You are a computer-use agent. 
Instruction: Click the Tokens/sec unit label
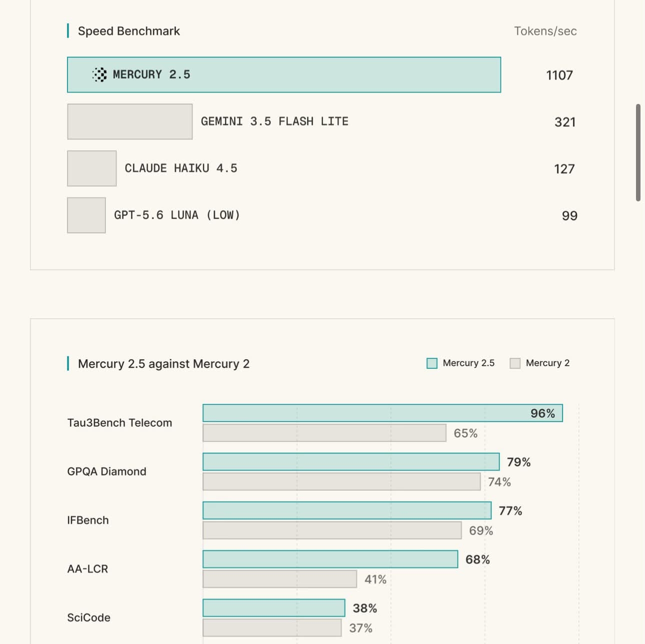click(x=545, y=31)
